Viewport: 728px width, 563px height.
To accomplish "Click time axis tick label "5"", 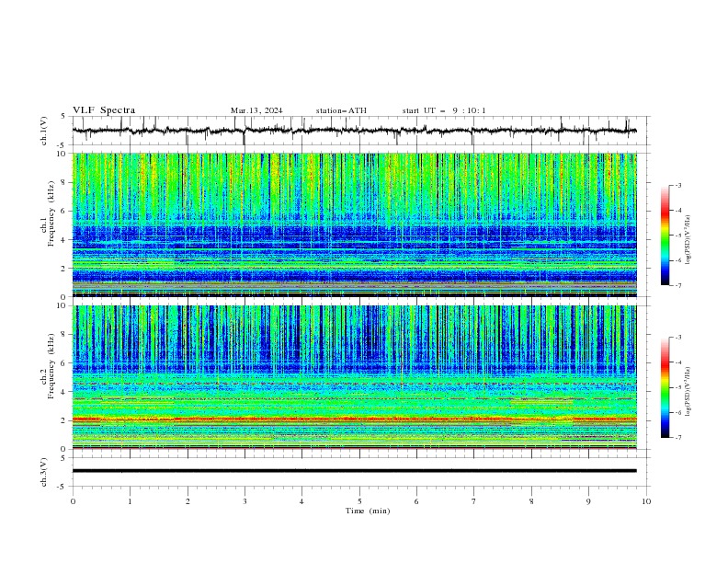I will click(359, 501).
